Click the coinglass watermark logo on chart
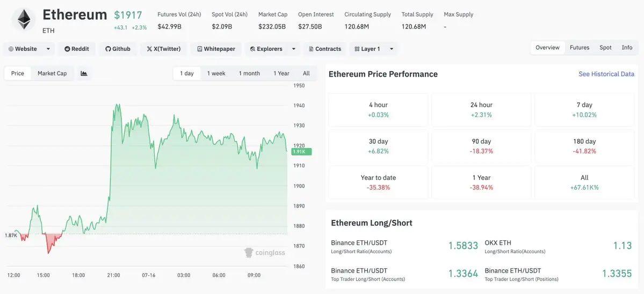This screenshot has height=294, width=644. pyautogui.click(x=264, y=253)
